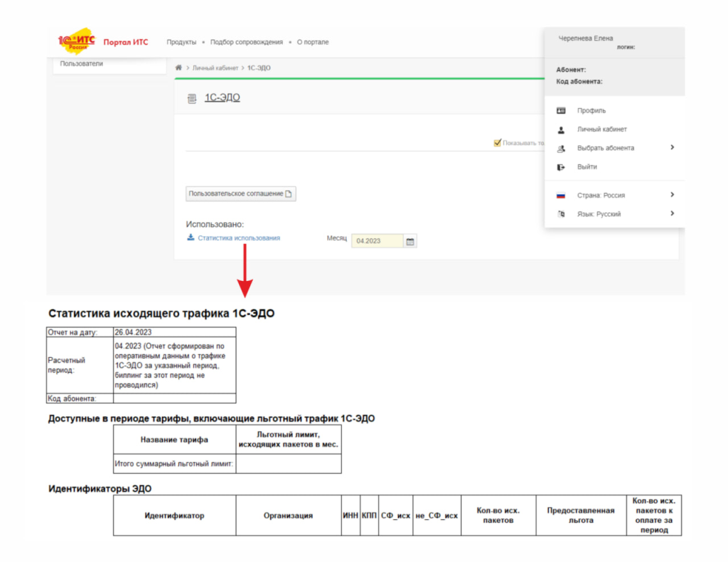Click the Название тарифа column header

coord(175,440)
